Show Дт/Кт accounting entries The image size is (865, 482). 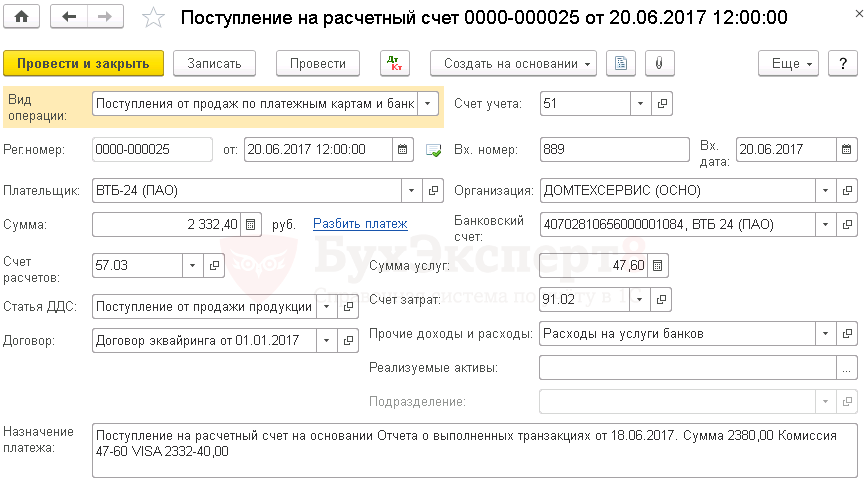[395, 63]
